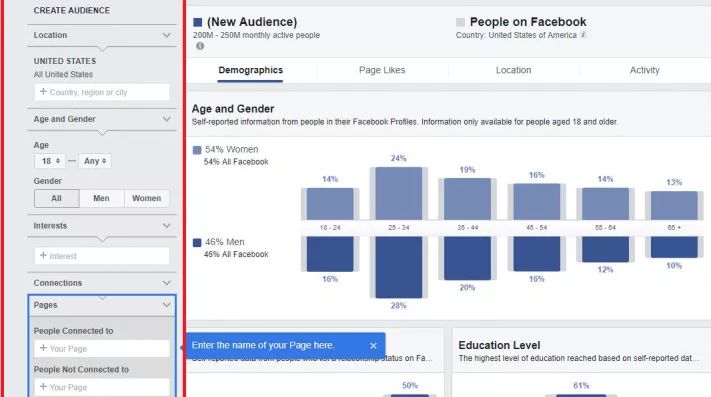Click the 46% Men legend square
This screenshot has width=711, height=397.
coord(197,242)
